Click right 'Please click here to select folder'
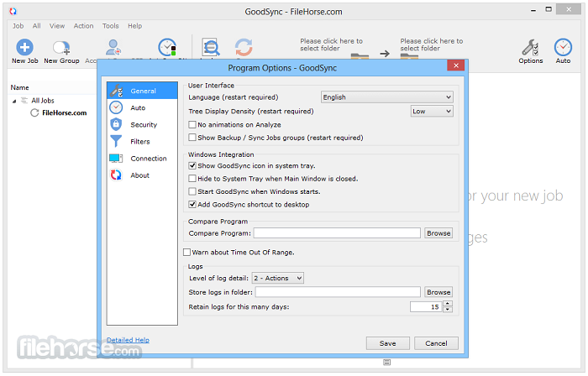Image resolution: width=588 pixels, height=376 pixels. (x=431, y=44)
